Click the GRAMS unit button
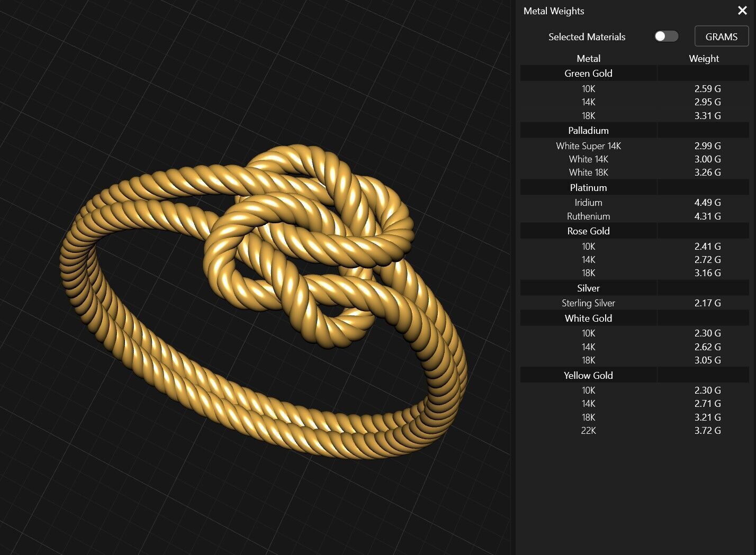The image size is (756, 555). pos(721,37)
